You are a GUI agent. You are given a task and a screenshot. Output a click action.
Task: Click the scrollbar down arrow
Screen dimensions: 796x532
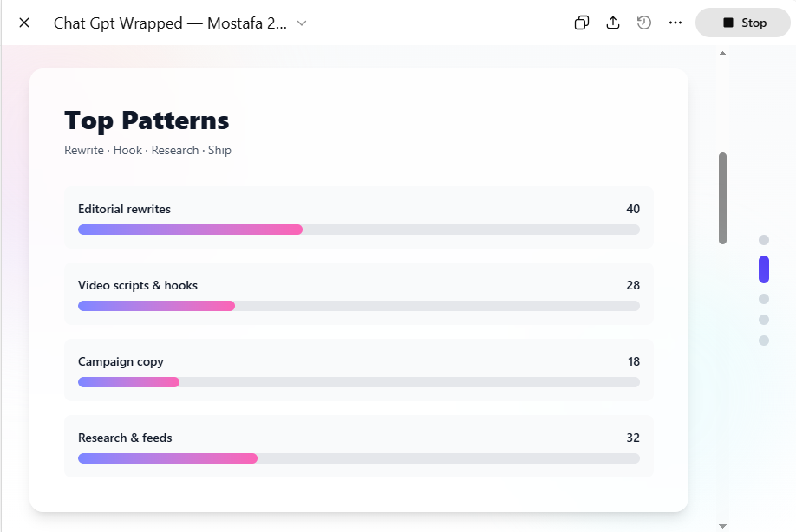(x=722, y=525)
